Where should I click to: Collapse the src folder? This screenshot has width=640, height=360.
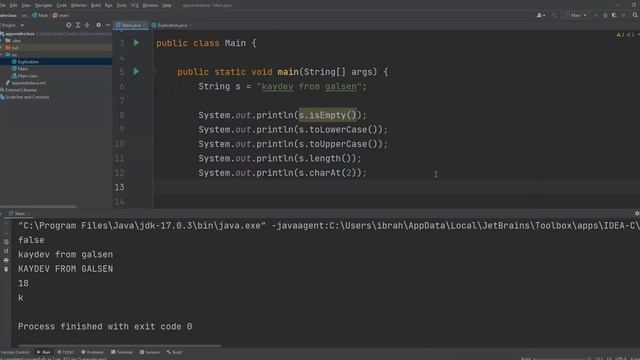pos(2,55)
